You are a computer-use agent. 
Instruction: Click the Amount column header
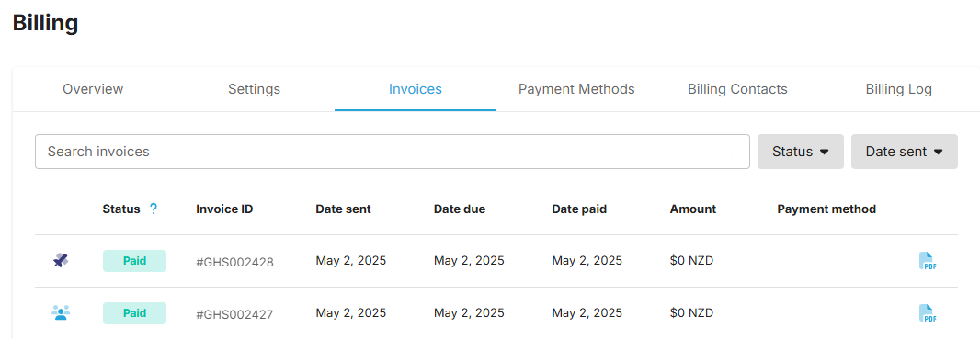tap(693, 209)
